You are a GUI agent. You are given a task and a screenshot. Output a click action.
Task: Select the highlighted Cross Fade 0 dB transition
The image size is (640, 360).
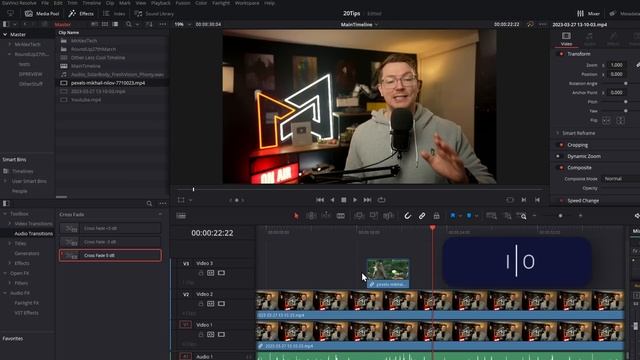click(110, 256)
